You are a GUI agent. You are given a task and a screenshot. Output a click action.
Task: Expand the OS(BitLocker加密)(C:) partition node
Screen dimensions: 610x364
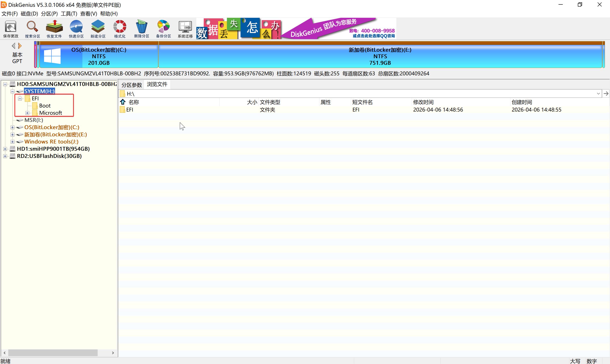click(12, 128)
